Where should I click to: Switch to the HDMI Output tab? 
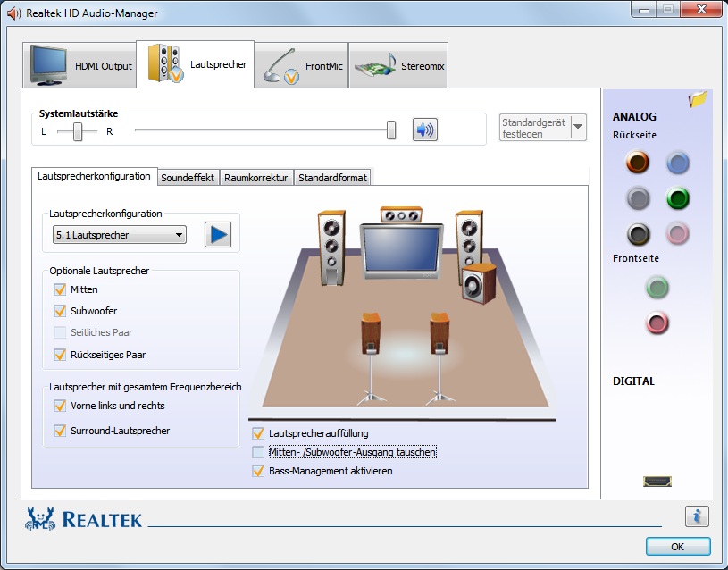[x=79, y=65]
